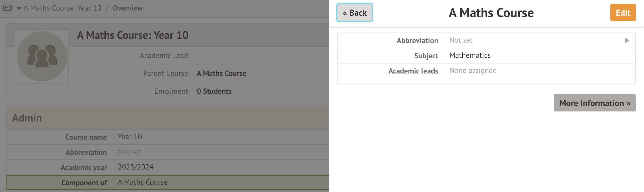Select the Academic Lead field
The width and height of the screenshot is (644, 192).
164,55
